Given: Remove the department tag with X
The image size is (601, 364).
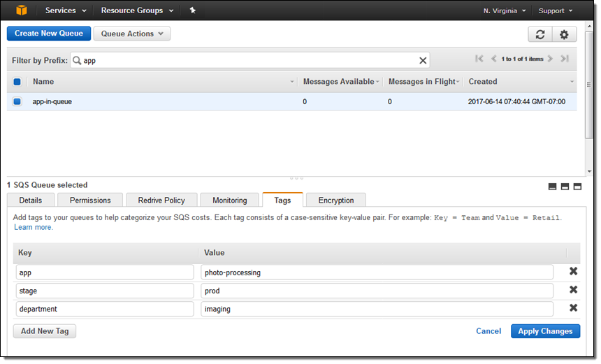Looking at the screenshot, I should (x=573, y=308).
